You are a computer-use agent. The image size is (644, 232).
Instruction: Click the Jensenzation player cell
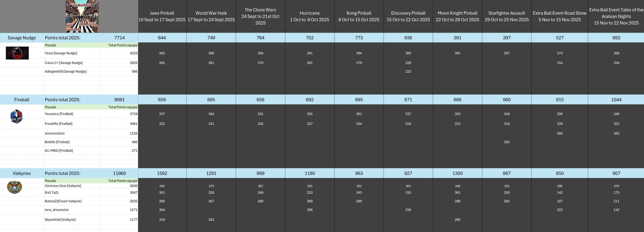point(55,133)
